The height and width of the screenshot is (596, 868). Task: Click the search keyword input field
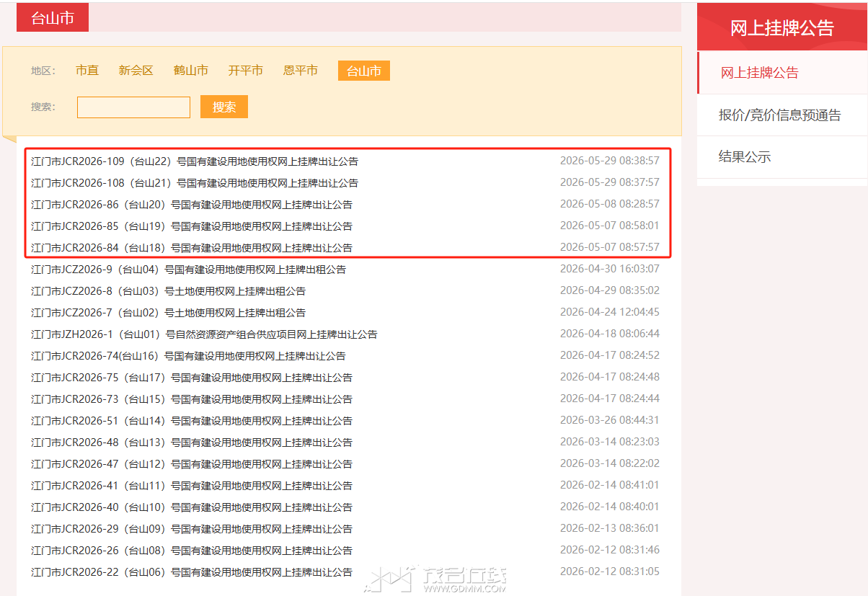[x=133, y=107]
